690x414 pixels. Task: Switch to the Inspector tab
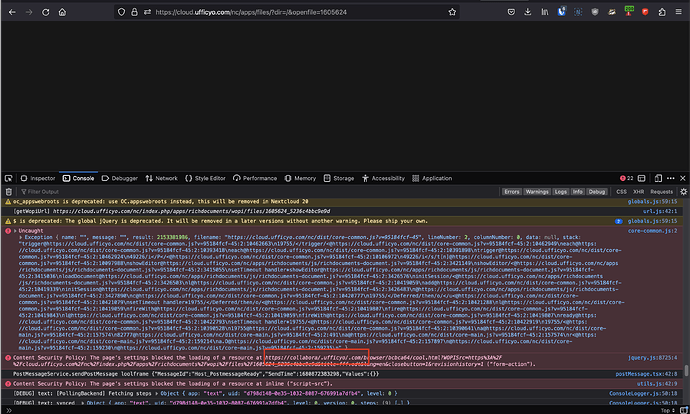click(38, 178)
